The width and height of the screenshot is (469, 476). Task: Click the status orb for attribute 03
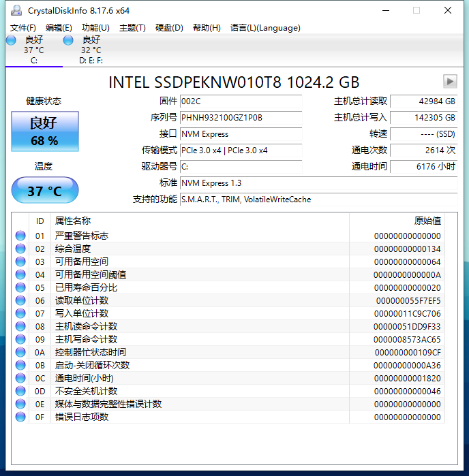[20, 261]
